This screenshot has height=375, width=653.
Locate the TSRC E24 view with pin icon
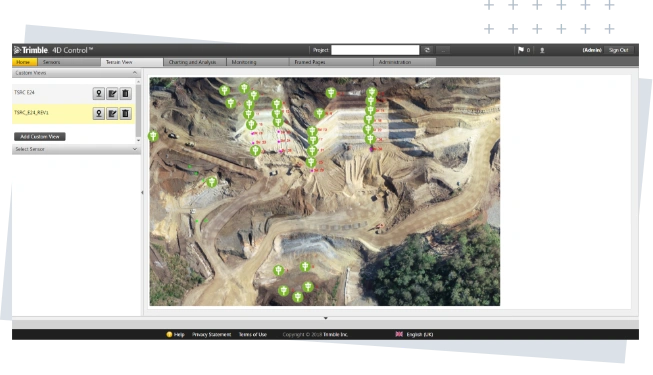pyautogui.click(x=99, y=93)
